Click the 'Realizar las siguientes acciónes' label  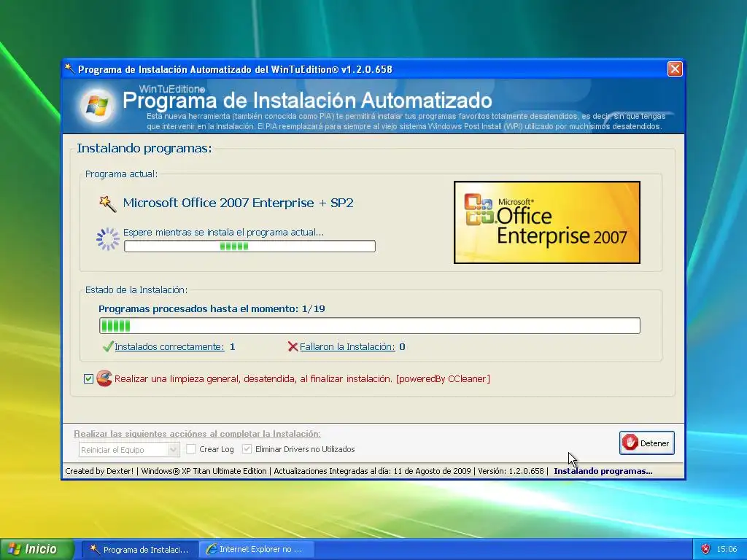[197, 434]
